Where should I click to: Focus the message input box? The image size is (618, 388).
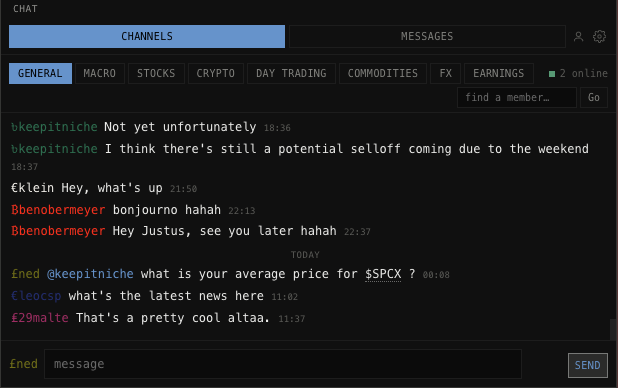[283, 364]
